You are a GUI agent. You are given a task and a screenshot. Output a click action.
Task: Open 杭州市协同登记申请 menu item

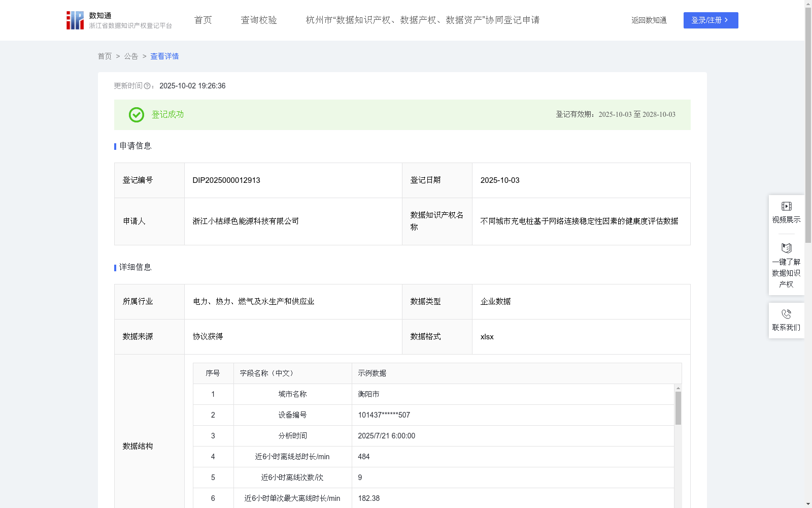pos(423,20)
